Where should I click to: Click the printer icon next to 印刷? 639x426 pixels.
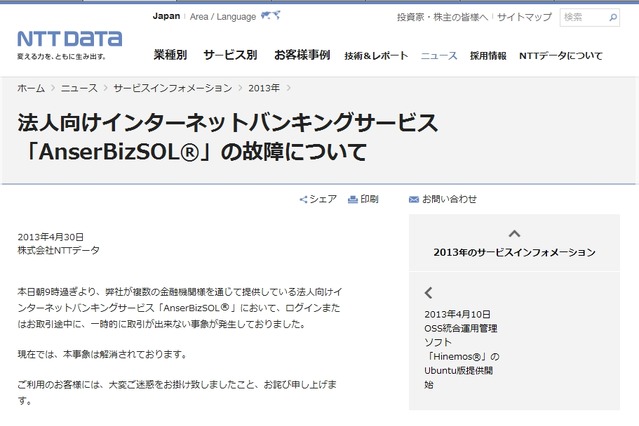tap(353, 199)
